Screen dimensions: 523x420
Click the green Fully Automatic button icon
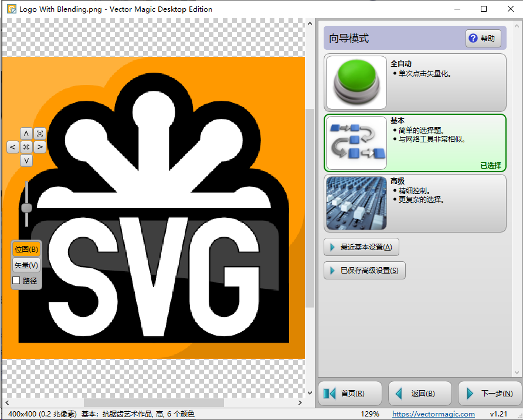pyautogui.click(x=356, y=83)
